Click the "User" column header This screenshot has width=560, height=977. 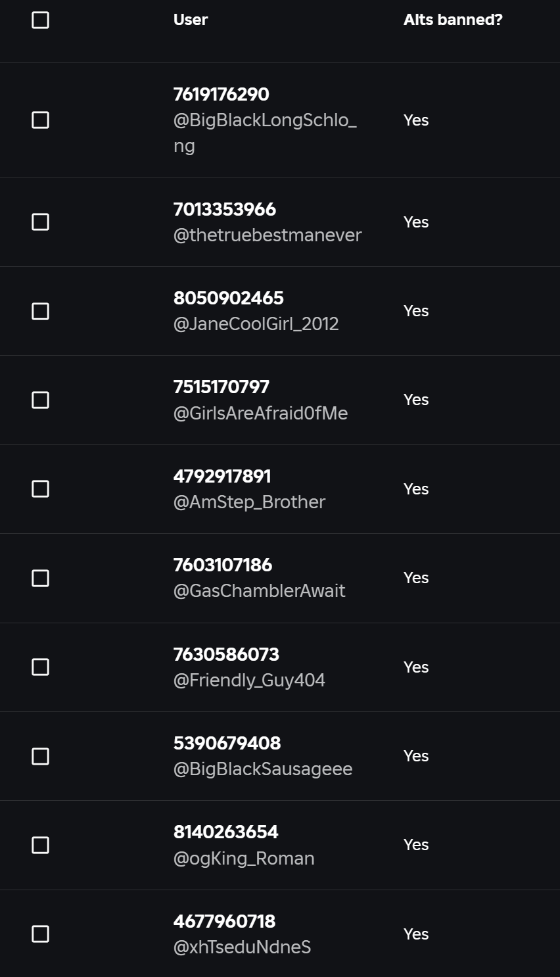(191, 20)
